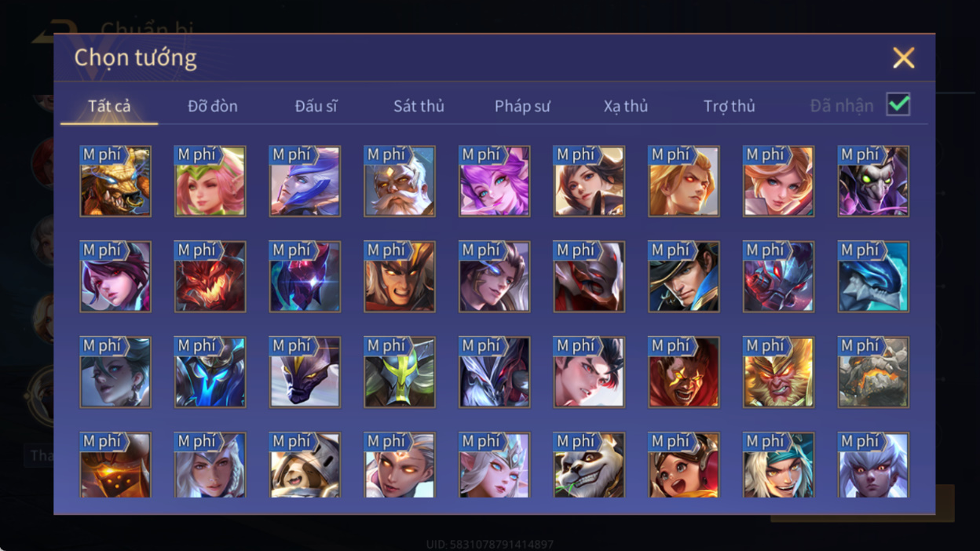Select the blue shark creature hero

click(873, 277)
